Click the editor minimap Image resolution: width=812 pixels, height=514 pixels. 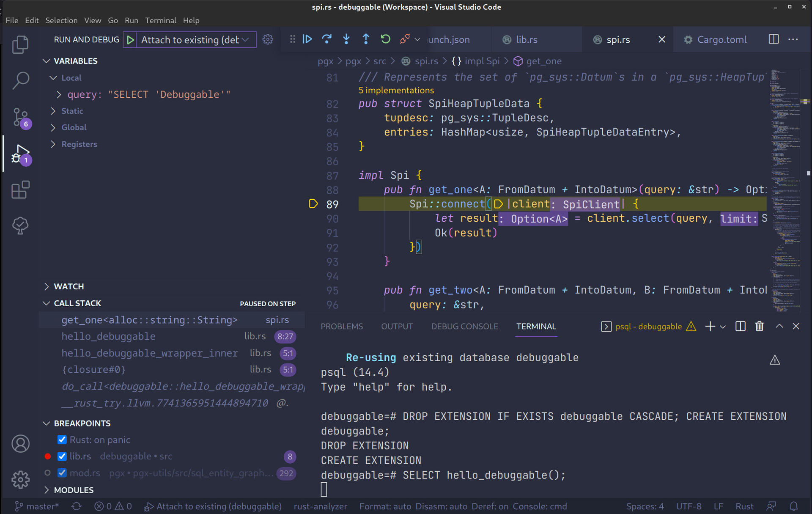[x=785, y=190]
